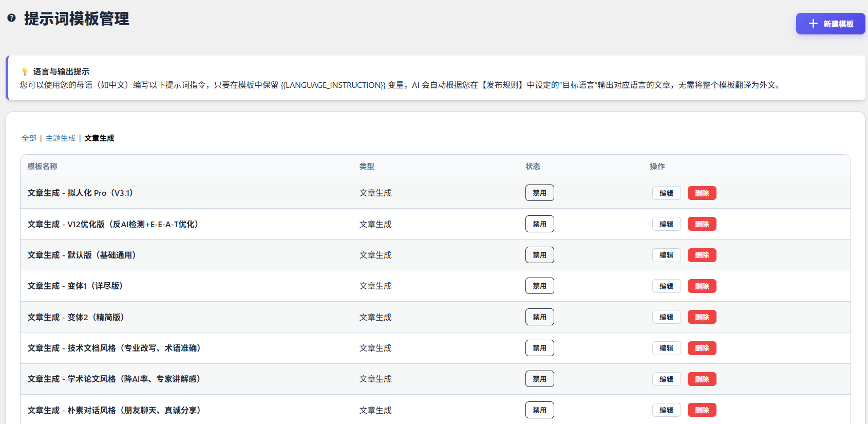Click the 状态 column header

tap(533, 167)
